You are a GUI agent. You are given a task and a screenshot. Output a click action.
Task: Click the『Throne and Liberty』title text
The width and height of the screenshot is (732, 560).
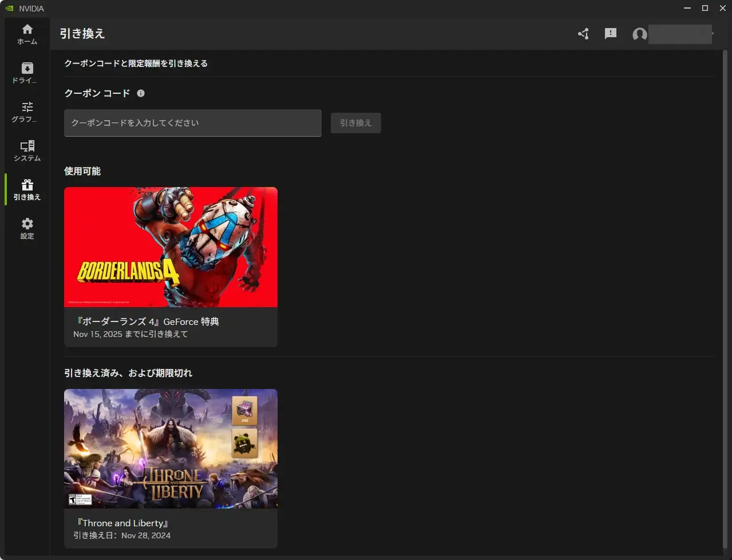pos(122,523)
